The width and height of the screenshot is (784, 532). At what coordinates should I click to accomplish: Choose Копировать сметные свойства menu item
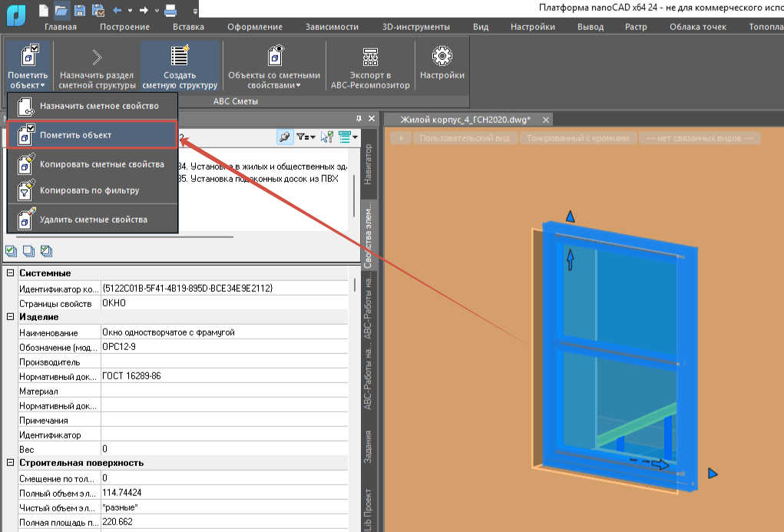(x=92, y=164)
